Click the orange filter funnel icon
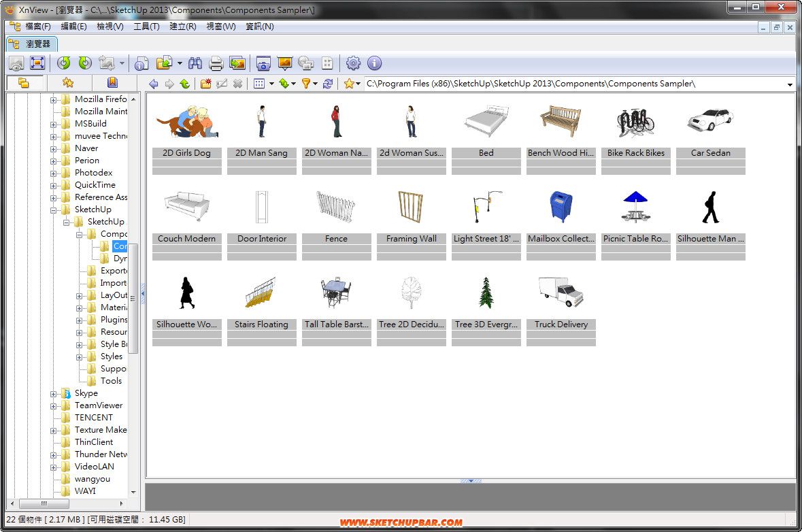The width and height of the screenshot is (802, 532). 306,84
